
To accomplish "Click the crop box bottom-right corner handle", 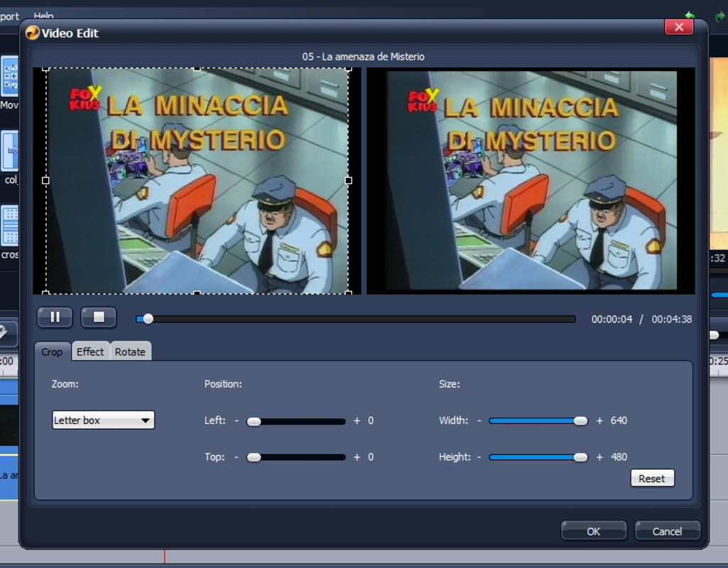I will point(349,293).
